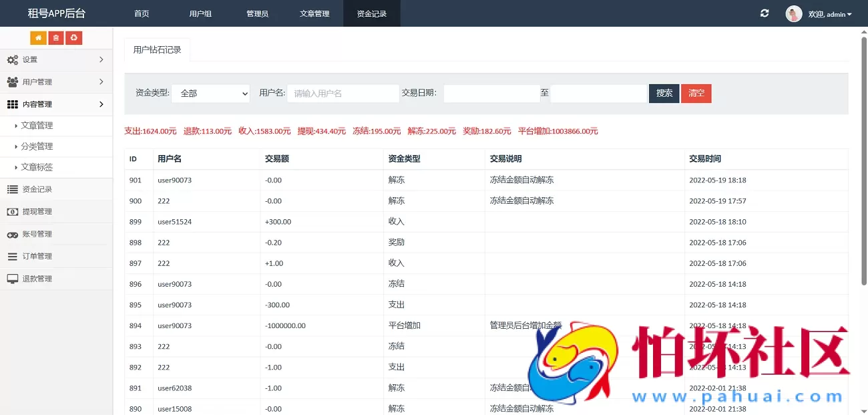Open 资金记录 via the list icon

[11, 188]
